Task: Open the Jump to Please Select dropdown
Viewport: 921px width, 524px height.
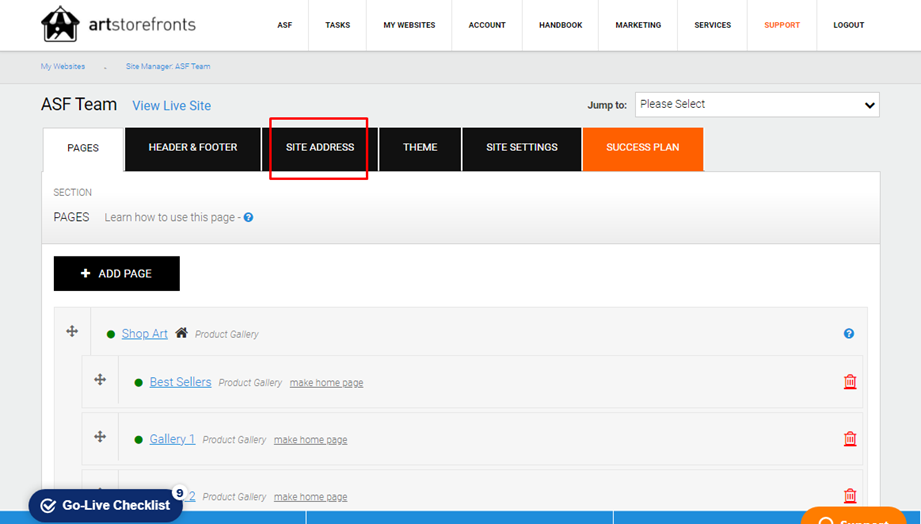Action: pyautogui.click(x=757, y=105)
